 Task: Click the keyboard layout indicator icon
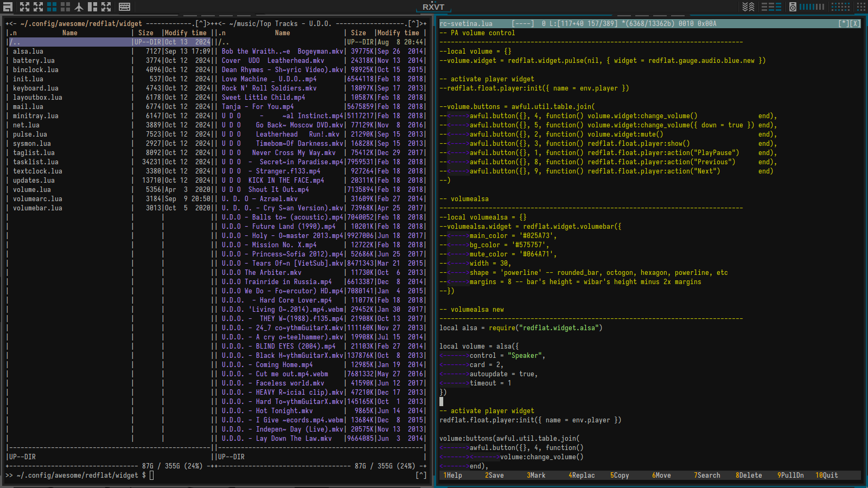coord(124,7)
